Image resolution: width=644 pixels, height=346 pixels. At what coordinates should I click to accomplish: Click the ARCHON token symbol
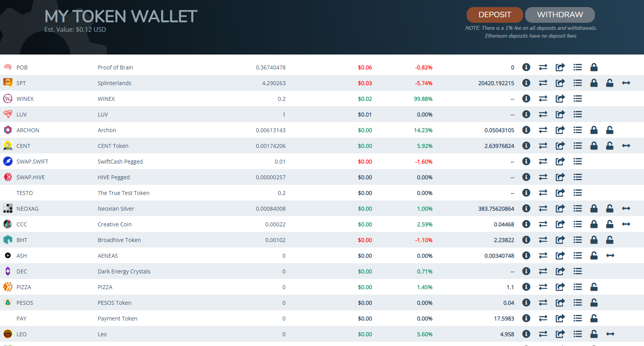click(x=28, y=130)
